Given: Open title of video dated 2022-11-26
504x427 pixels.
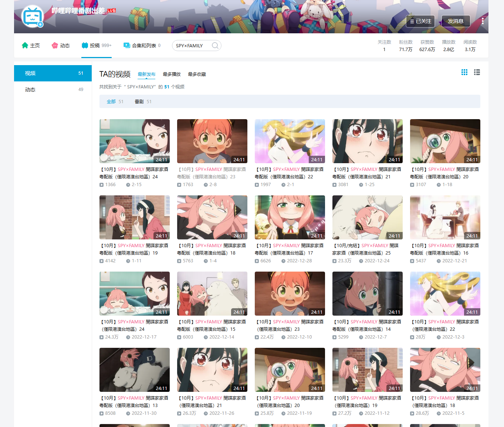Looking at the screenshot, I should coord(212,402).
